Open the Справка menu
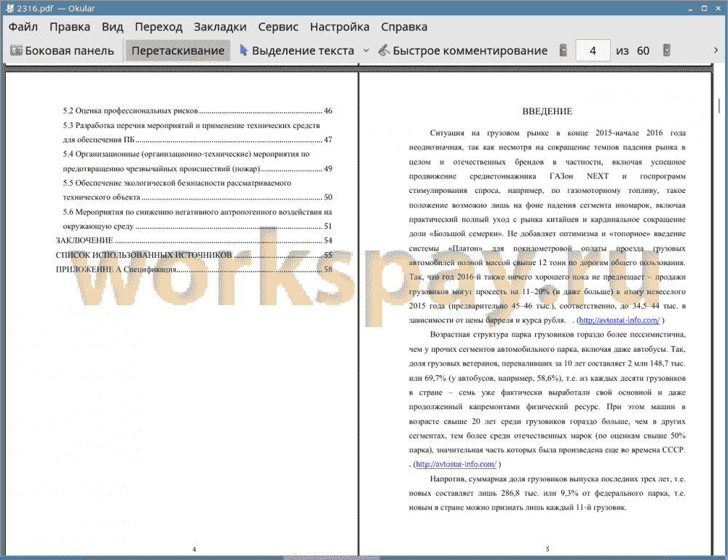The width and height of the screenshot is (728, 560). coord(404,27)
